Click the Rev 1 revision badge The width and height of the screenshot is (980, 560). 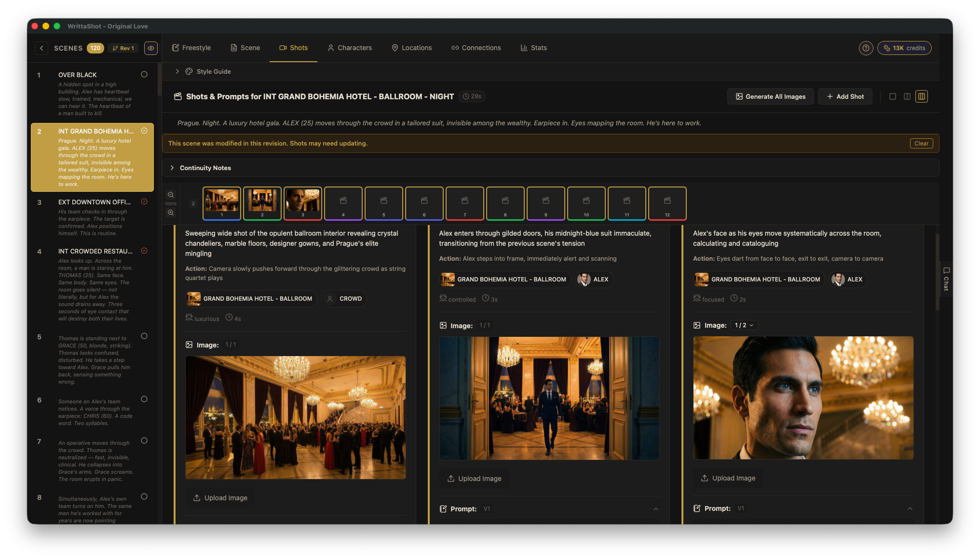pos(123,48)
